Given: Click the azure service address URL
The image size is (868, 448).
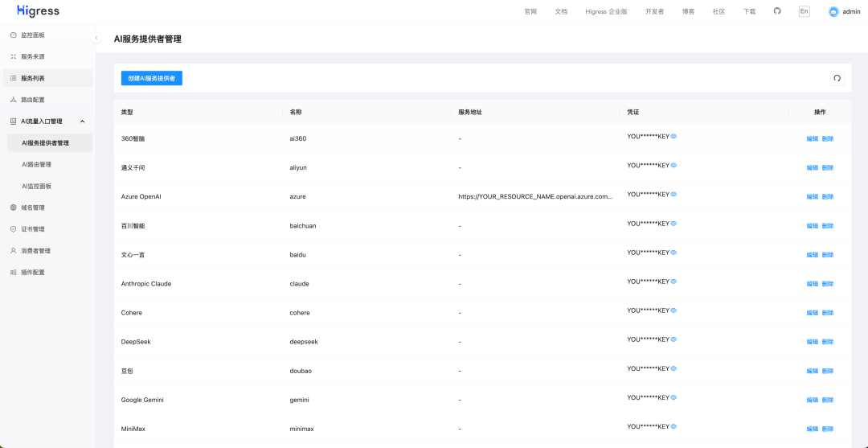Looking at the screenshot, I should 535,196.
